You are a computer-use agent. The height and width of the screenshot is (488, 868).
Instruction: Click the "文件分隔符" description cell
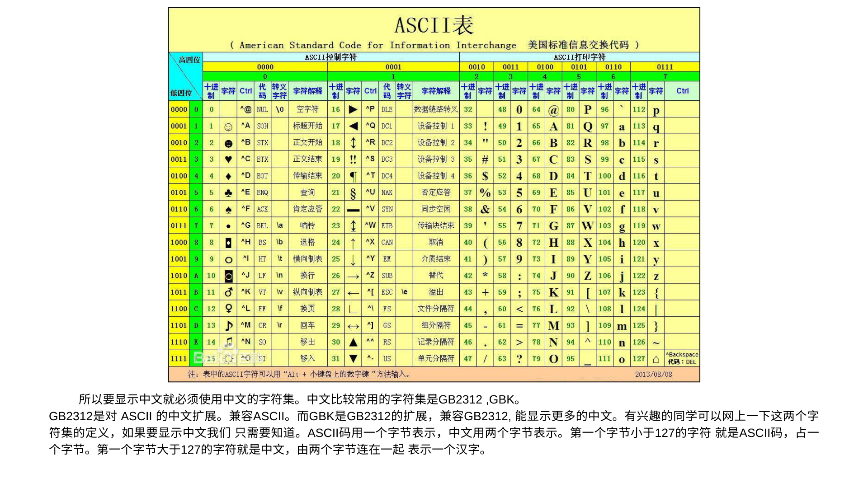(x=436, y=309)
